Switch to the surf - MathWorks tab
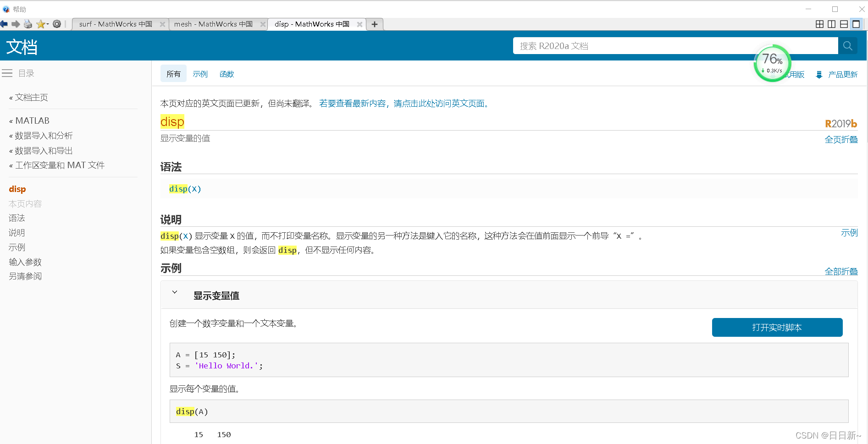868x444 pixels. [x=116, y=24]
